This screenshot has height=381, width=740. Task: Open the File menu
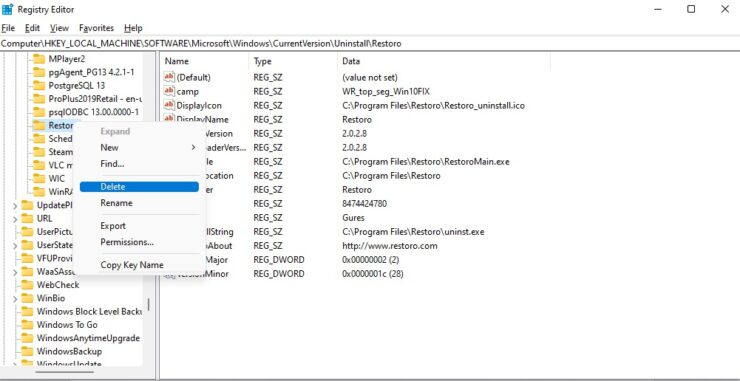coord(8,28)
